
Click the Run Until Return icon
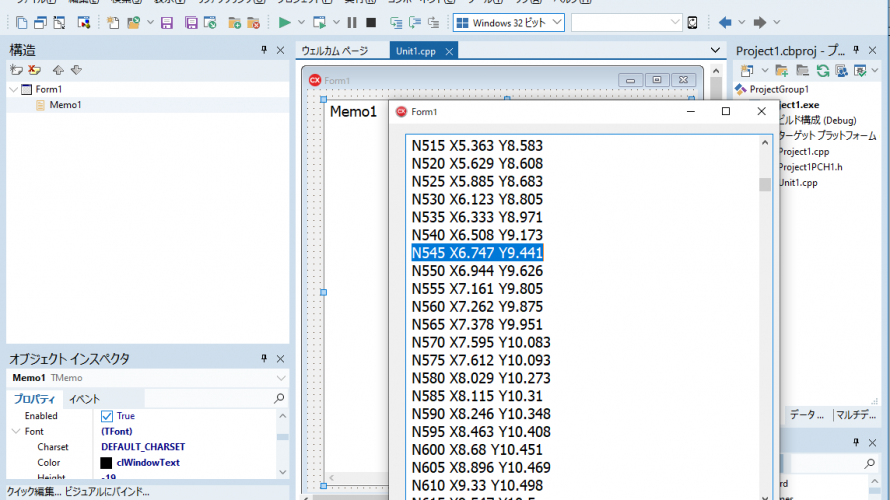coord(434,23)
